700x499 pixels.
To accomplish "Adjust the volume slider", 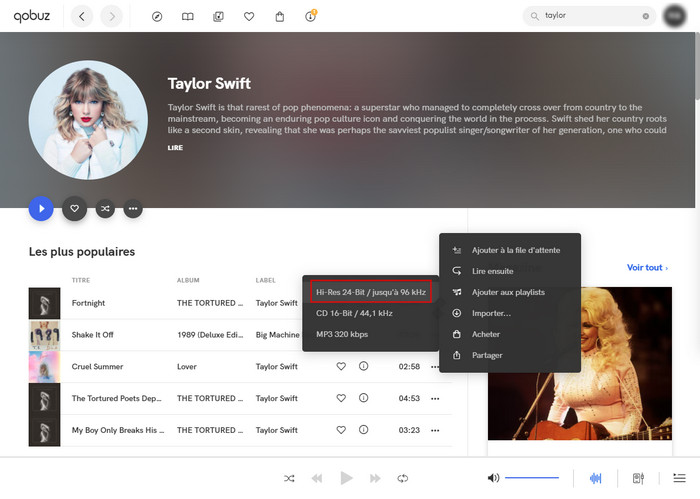I will coord(531,478).
